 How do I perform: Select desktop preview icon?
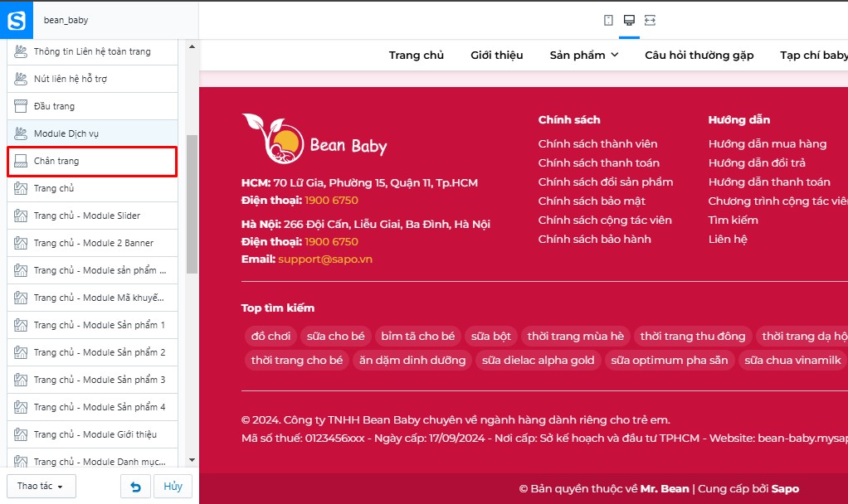coord(629,21)
